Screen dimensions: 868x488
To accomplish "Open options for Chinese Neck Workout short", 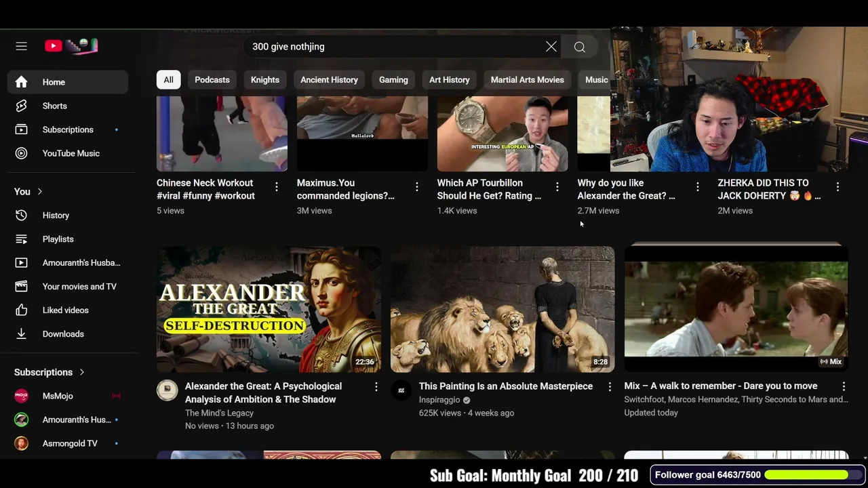I will (x=277, y=187).
